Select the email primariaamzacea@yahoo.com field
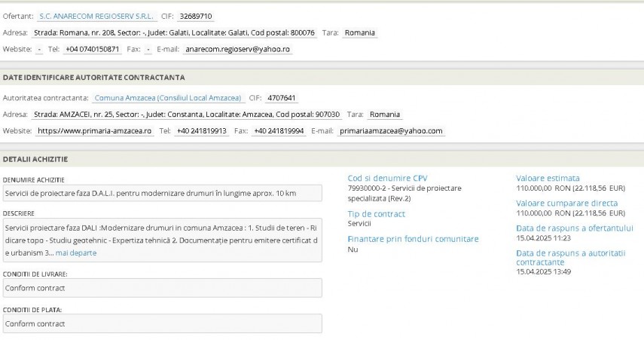Image resolution: width=644 pixels, height=340 pixels. (391, 130)
